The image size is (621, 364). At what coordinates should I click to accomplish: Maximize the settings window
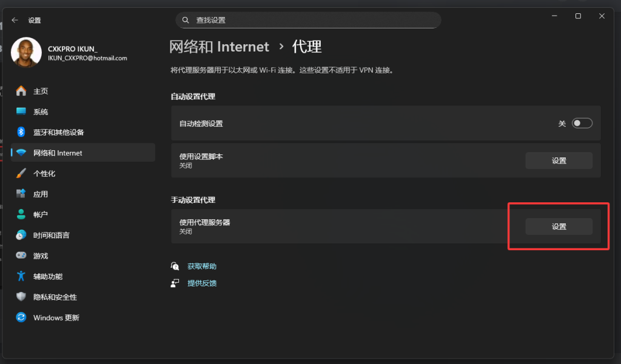(578, 16)
